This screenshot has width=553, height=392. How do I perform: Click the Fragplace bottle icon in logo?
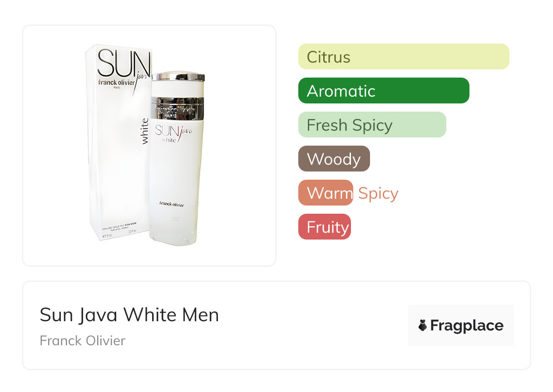coord(423,325)
